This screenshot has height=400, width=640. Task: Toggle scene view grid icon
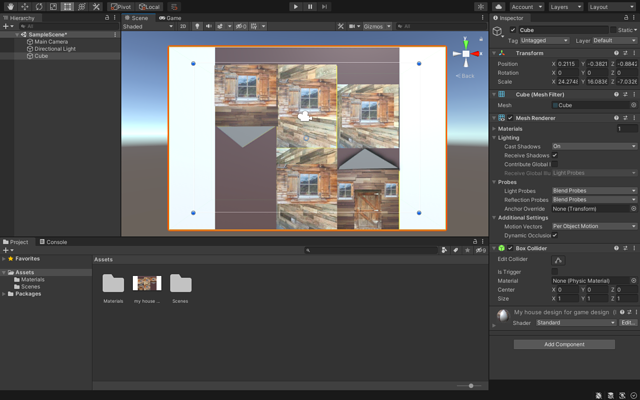tap(254, 26)
